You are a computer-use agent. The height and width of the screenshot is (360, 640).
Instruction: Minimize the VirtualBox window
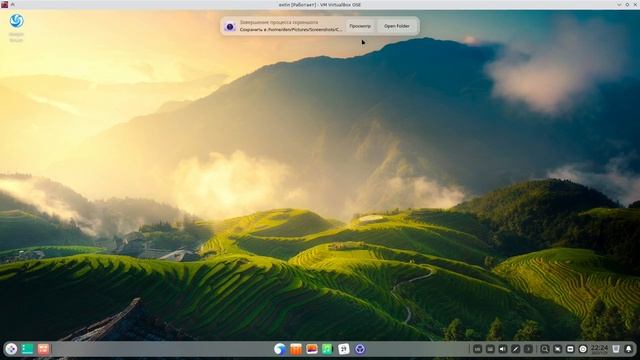[x=619, y=4]
